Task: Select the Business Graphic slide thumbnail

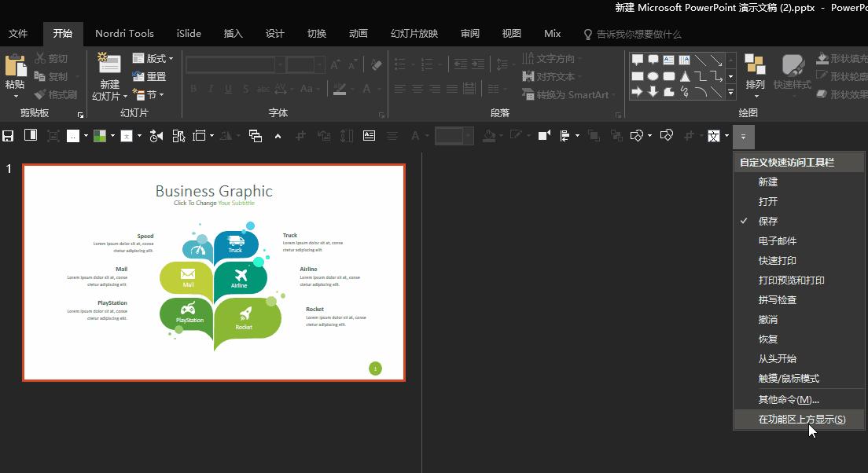Action: [x=214, y=273]
